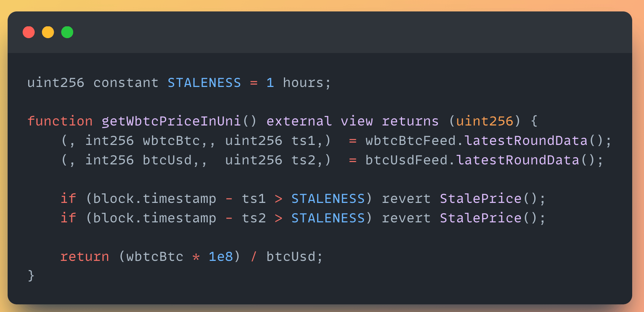The image size is (644, 312).
Task: Click the "returns" keyword
Action: pos(410,121)
